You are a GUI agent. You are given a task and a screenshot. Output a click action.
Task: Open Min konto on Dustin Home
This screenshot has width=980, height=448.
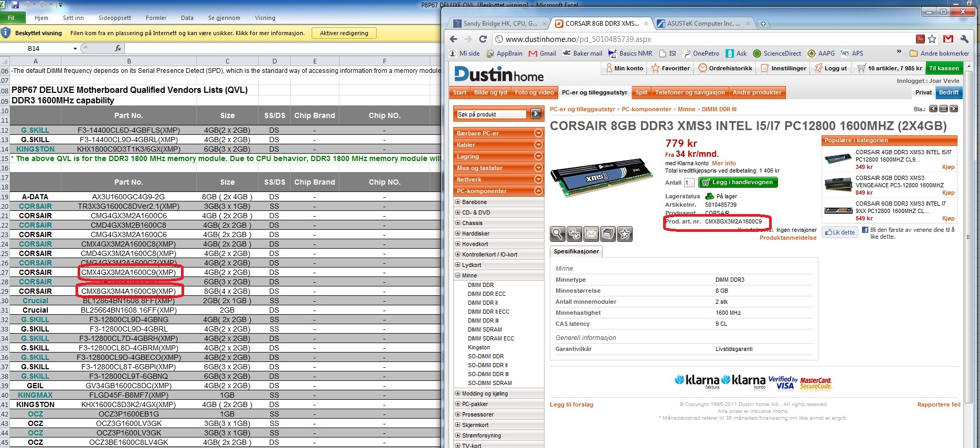tap(624, 68)
